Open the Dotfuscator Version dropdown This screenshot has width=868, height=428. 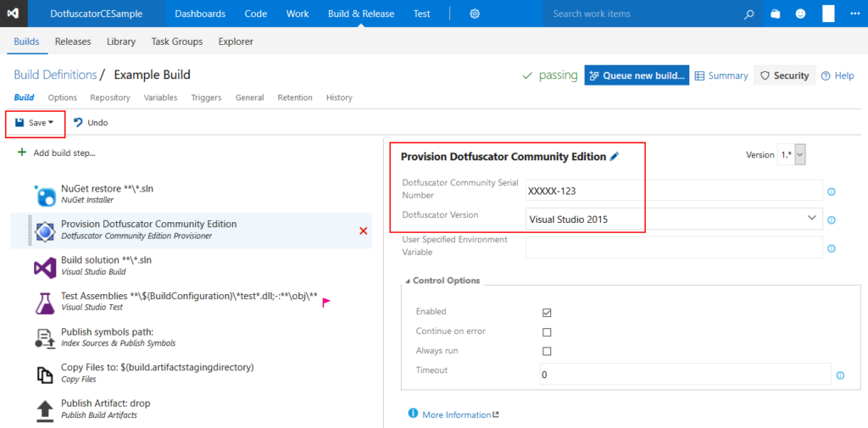point(674,219)
